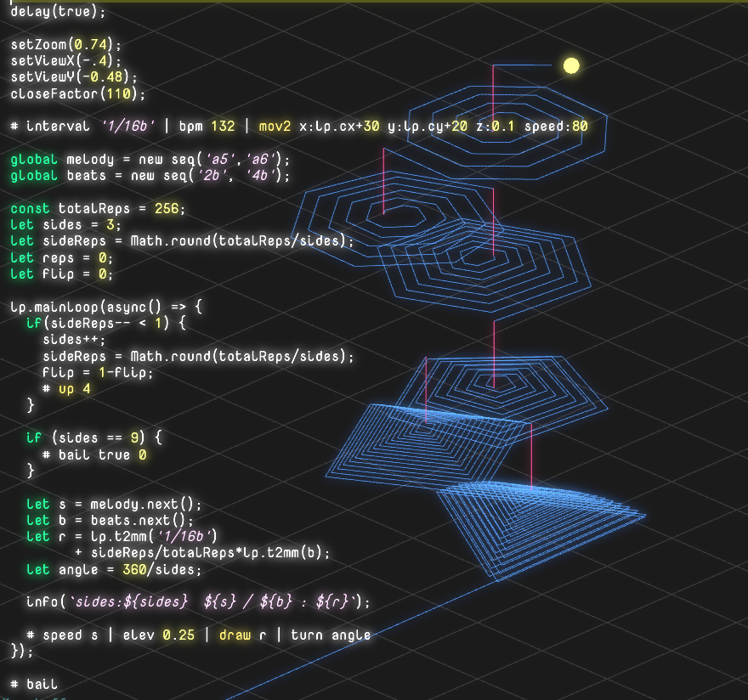The image size is (748, 700).
Task: Click the totalReps value 256
Action: point(167,208)
